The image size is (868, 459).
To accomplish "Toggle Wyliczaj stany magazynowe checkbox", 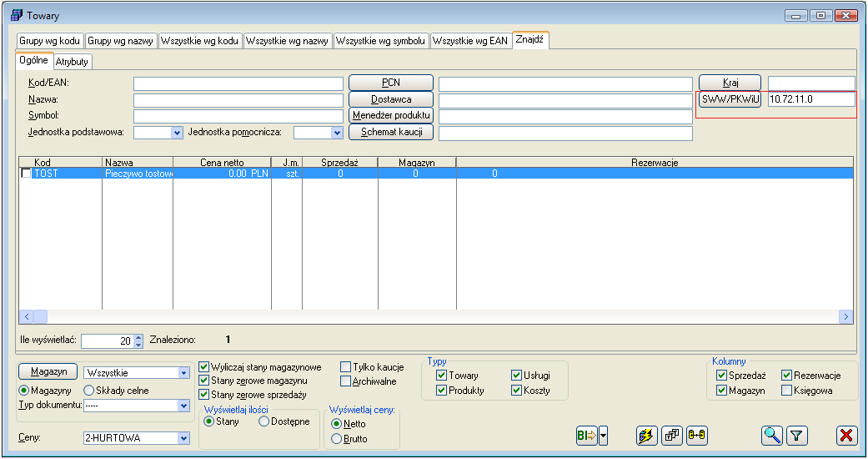I will coord(203,367).
